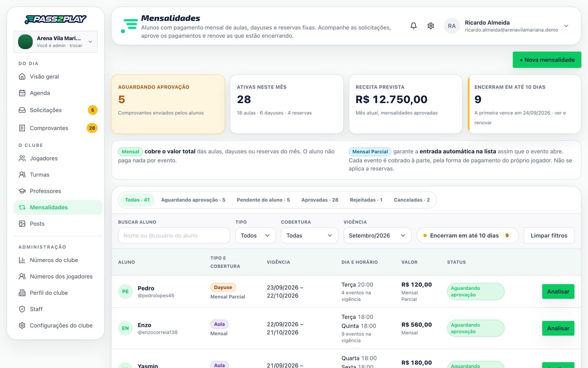588x368 pixels.
Task: Click the Agenda calendar icon
Action: [x=22, y=93]
